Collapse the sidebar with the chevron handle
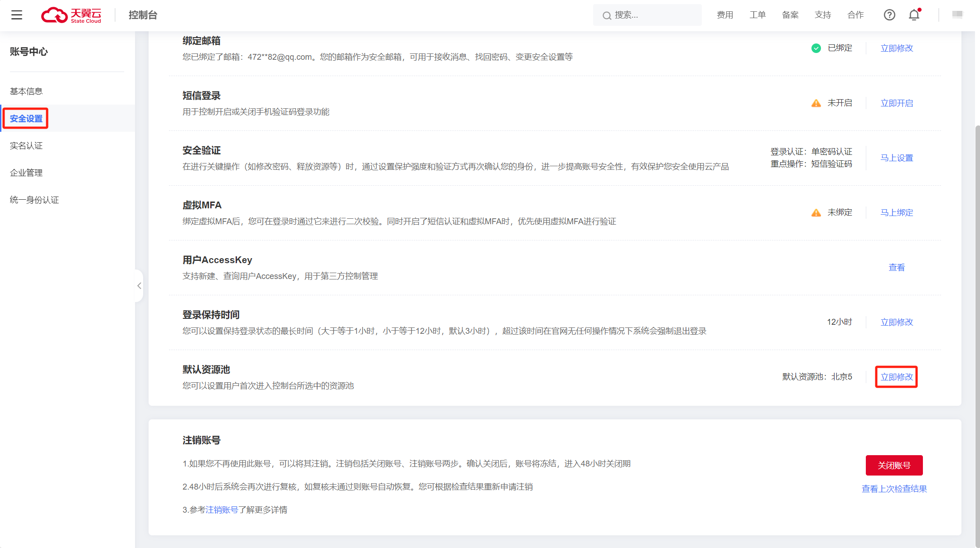This screenshot has height=548, width=980. 139,286
